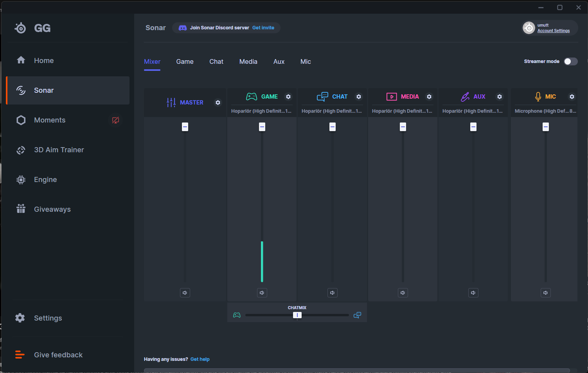Viewport: 588px width, 373px height.
Task: Click the CHATMIX balance slider handle
Action: pyautogui.click(x=297, y=315)
